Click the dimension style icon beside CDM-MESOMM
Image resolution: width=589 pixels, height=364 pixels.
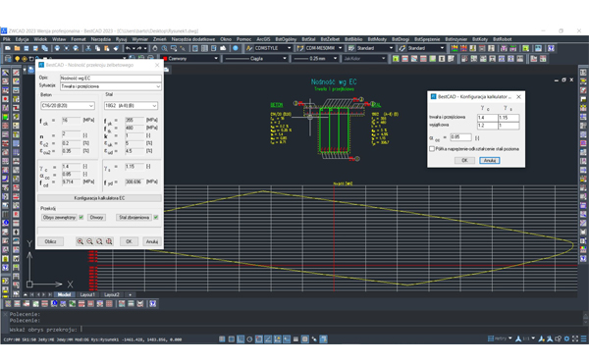300,48
